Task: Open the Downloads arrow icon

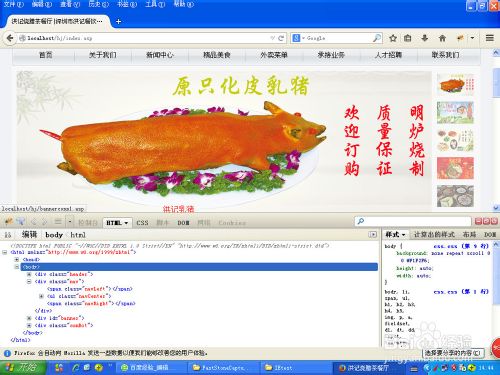Action: tap(424, 38)
